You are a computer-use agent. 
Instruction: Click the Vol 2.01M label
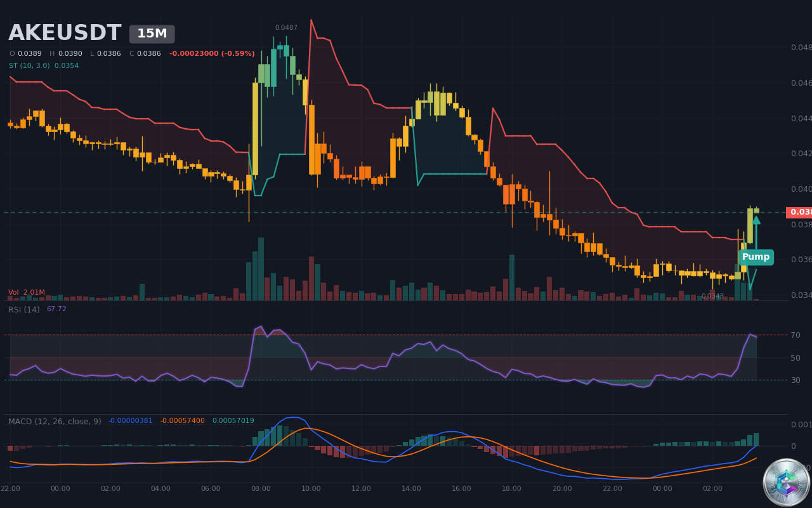coord(27,293)
